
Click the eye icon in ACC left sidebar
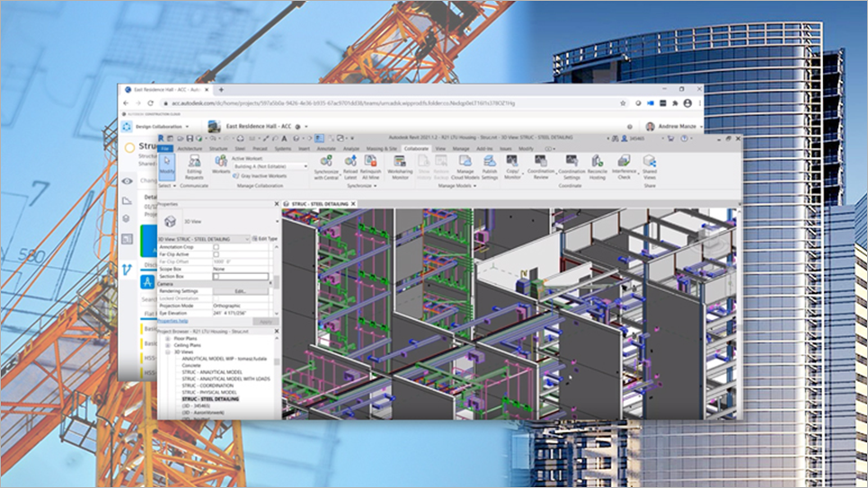pyautogui.click(x=127, y=182)
